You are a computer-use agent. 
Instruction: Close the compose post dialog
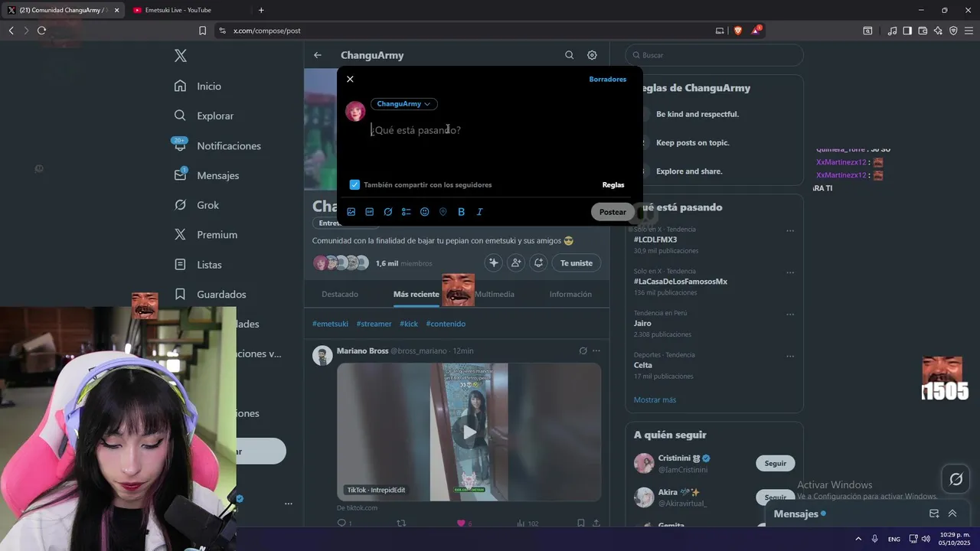tap(350, 80)
